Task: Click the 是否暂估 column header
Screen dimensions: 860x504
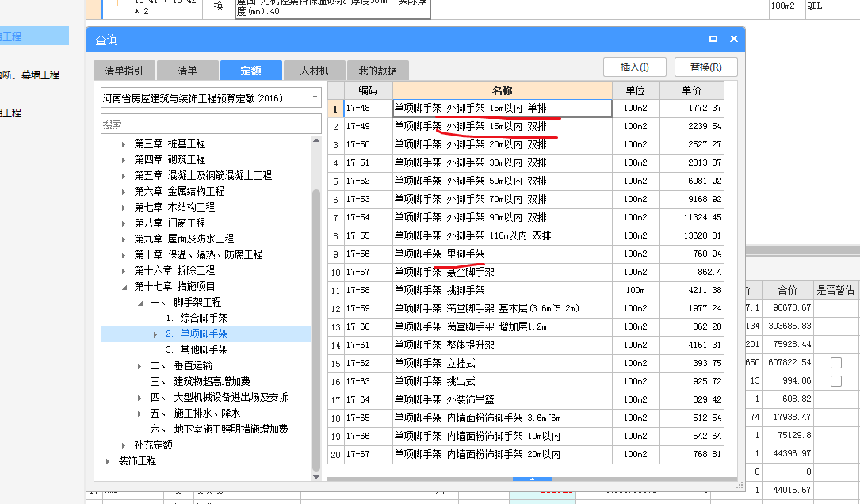Action: coord(836,291)
